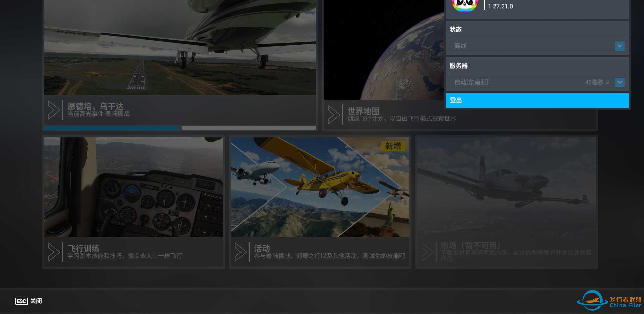
Task: Open the 飞行训练 cockpit thumbnail
Action: pyautogui.click(x=134, y=187)
